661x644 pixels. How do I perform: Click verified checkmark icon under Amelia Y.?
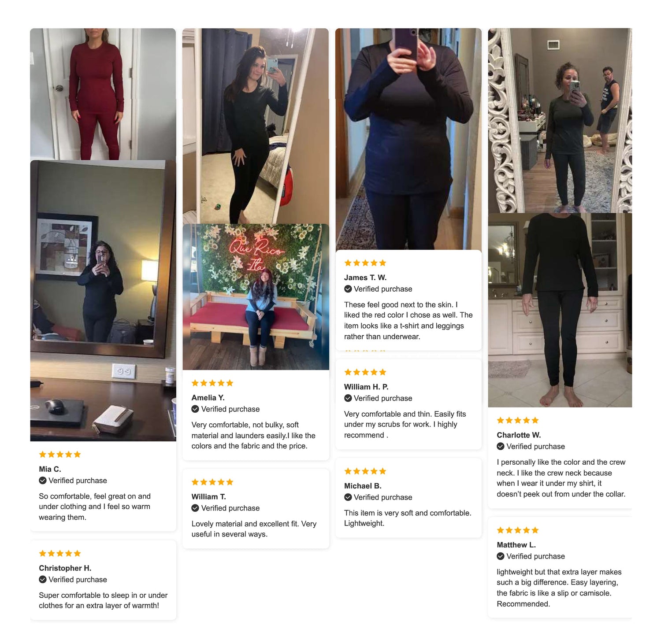pyautogui.click(x=195, y=409)
